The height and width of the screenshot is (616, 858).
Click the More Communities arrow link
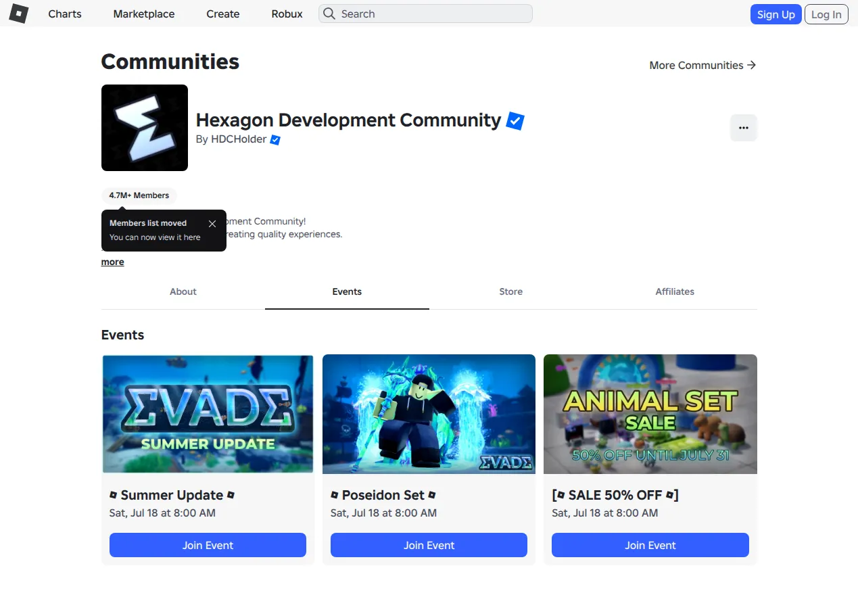tap(702, 65)
